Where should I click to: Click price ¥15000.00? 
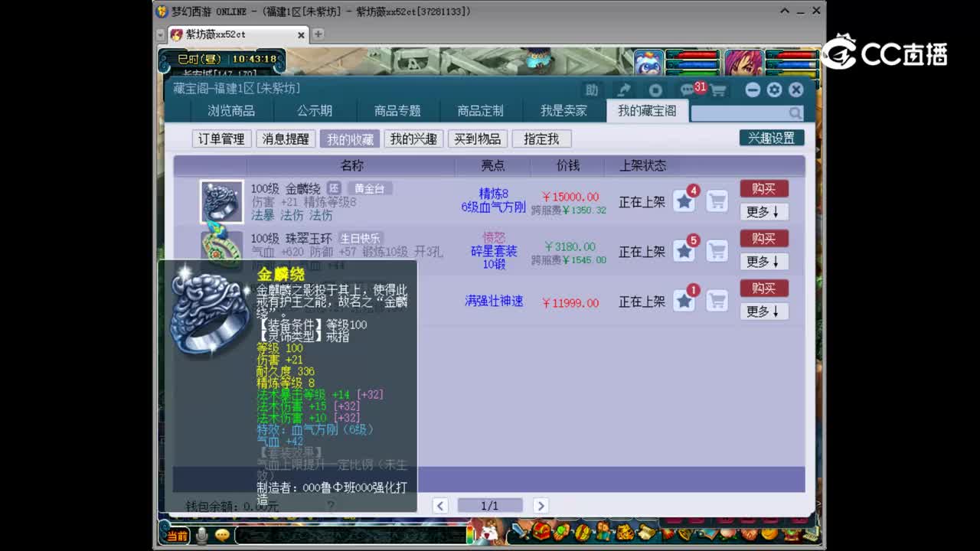coord(570,197)
